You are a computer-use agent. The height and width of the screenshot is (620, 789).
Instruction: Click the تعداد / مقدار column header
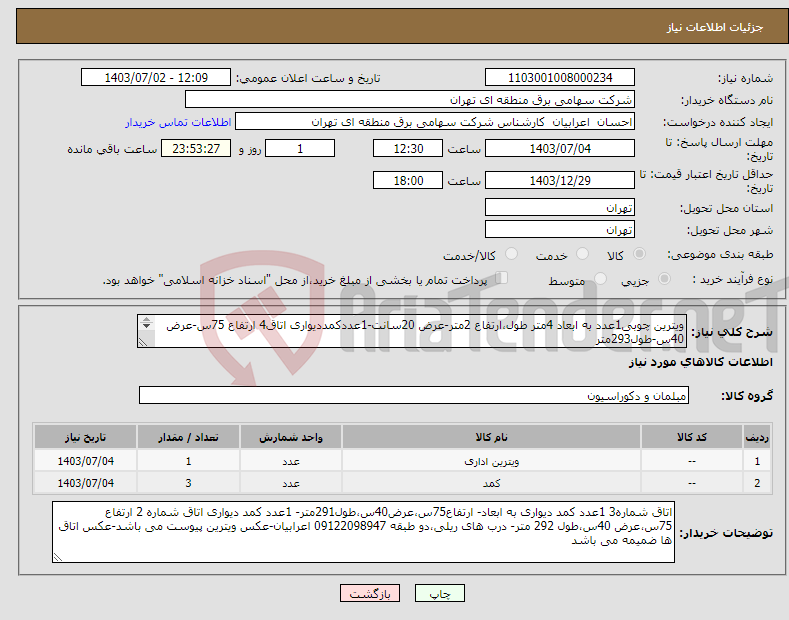point(188,437)
